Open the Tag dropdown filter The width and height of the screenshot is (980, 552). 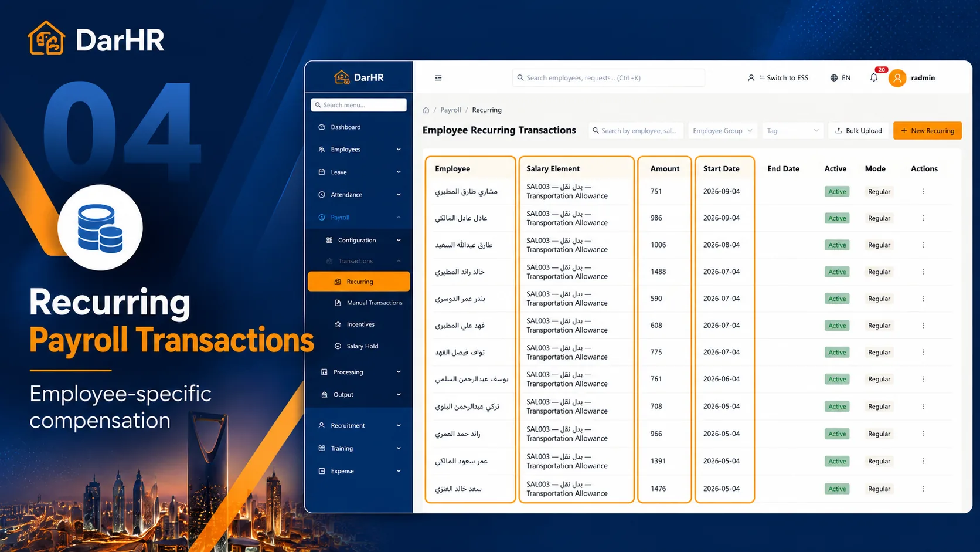(x=792, y=131)
